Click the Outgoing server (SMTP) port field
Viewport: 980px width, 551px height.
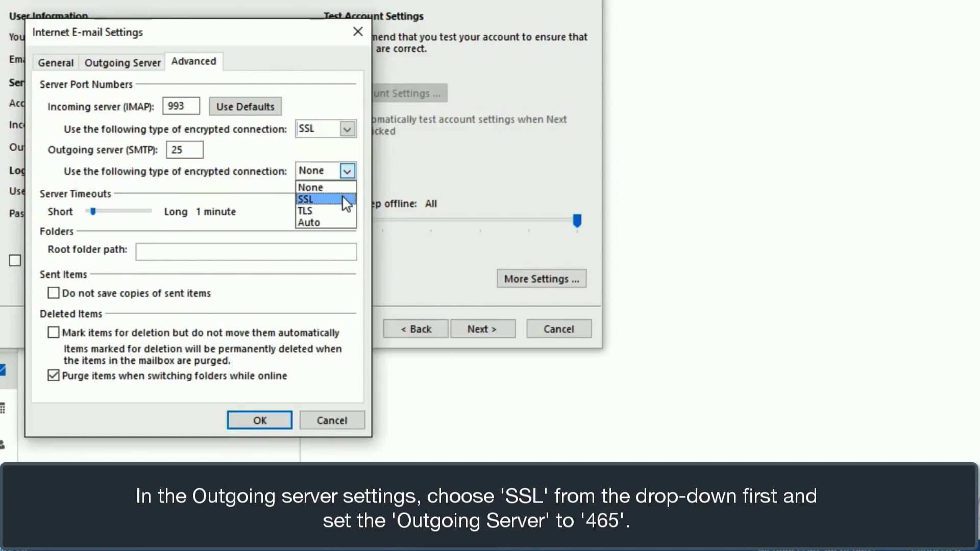[x=184, y=150]
